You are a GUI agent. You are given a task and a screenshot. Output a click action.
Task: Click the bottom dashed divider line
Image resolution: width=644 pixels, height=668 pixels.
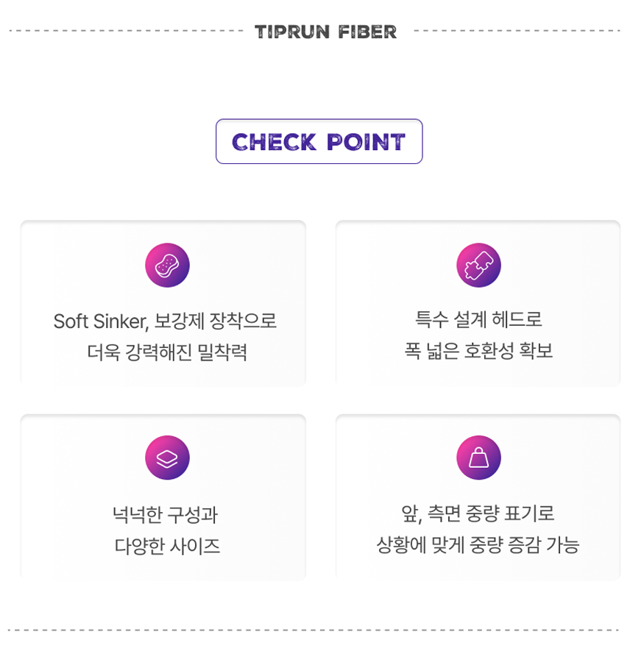(314, 630)
